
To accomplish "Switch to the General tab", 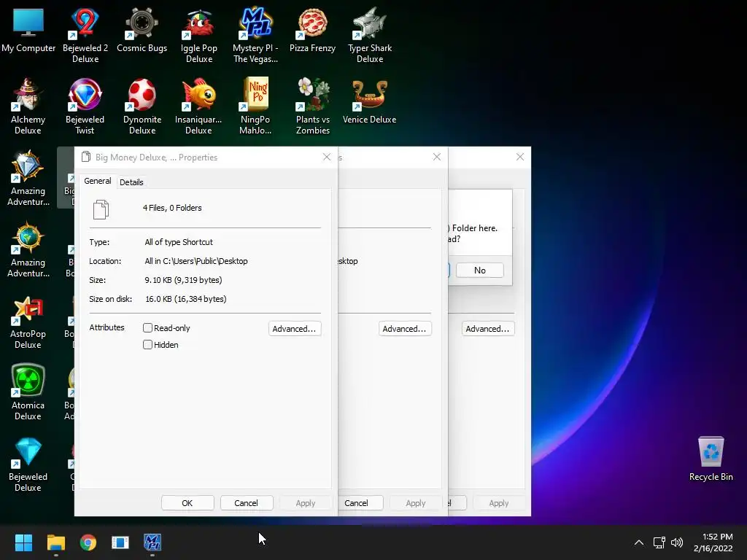I will coord(98,181).
